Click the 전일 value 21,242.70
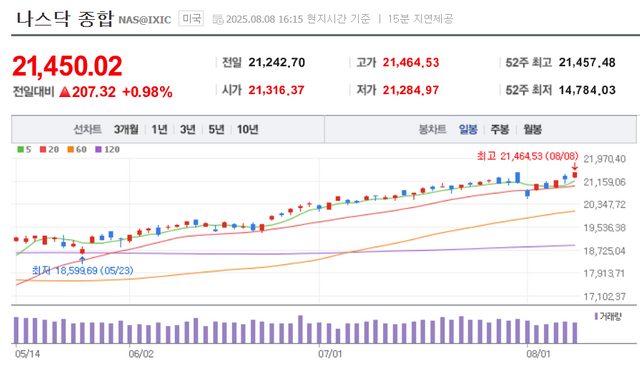The image size is (640, 369). pos(277,62)
